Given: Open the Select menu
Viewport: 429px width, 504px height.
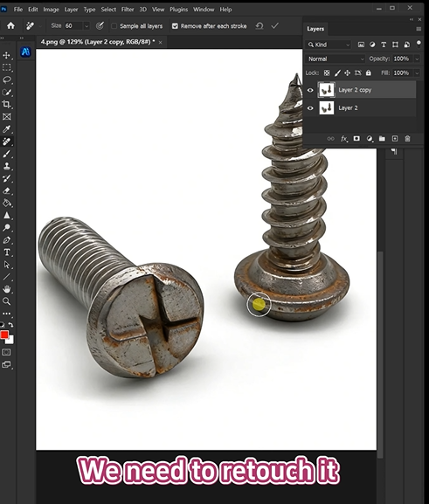Looking at the screenshot, I should 108,10.
